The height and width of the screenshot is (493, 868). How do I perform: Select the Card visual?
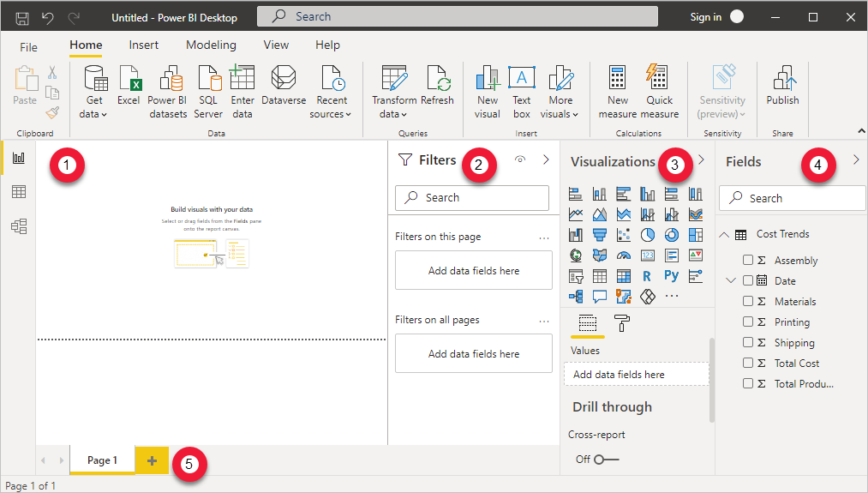pyautogui.click(x=648, y=256)
